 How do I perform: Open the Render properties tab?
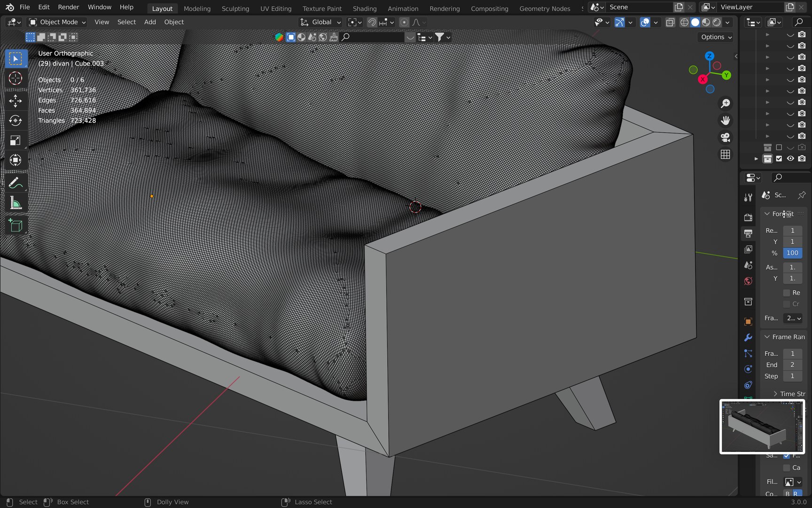coord(749,217)
